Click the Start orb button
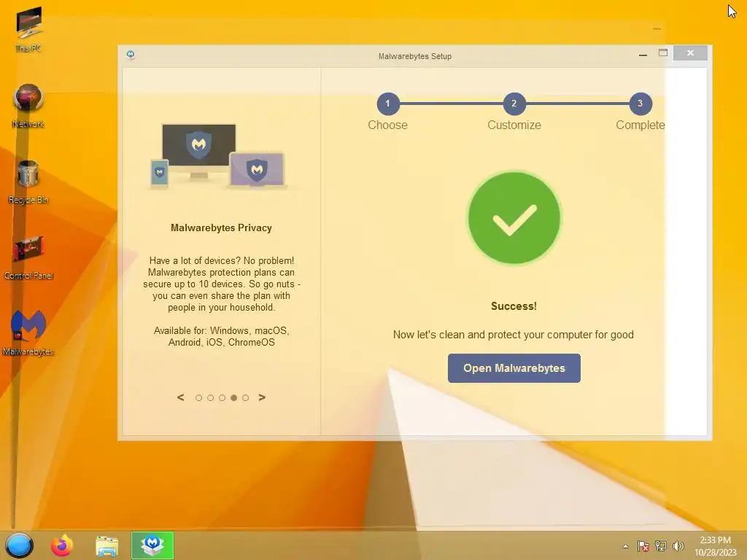This screenshot has height=560, width=747. (x=19, y=545)
